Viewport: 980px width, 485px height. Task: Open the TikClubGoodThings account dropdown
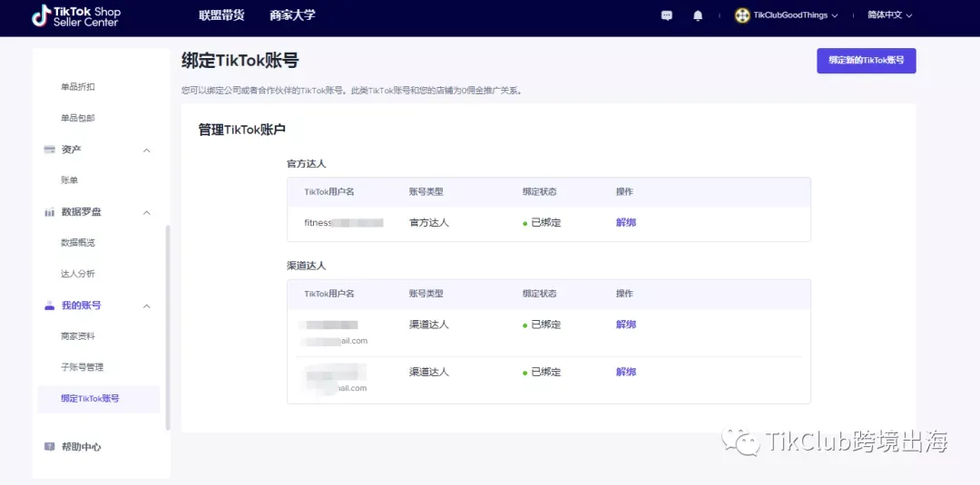pos(796,15)
